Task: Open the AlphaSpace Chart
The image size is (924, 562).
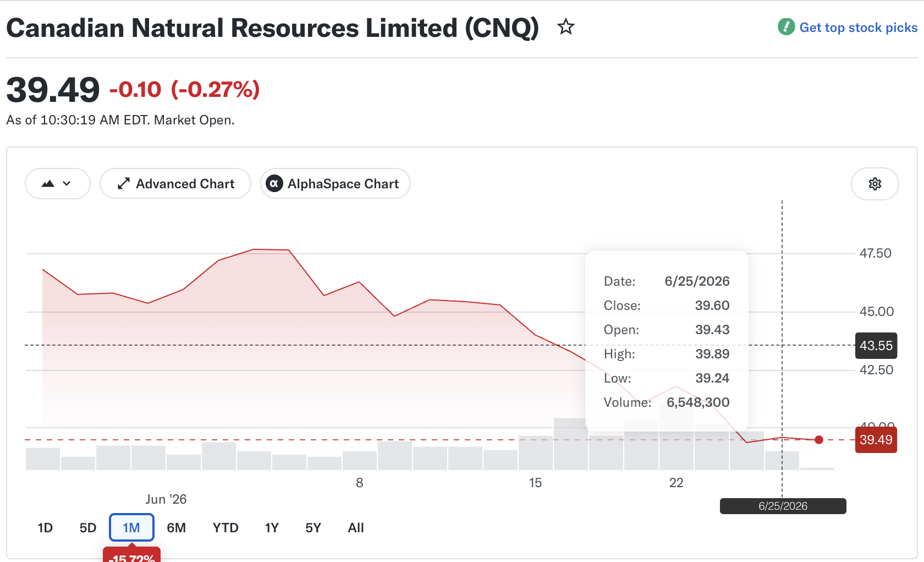Action: click(335, 183)
